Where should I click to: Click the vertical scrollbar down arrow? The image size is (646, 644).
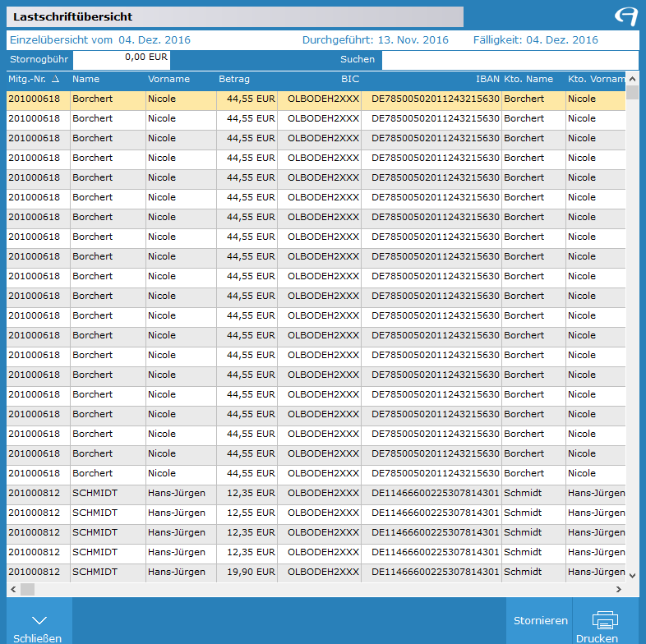tap(632, 576)
